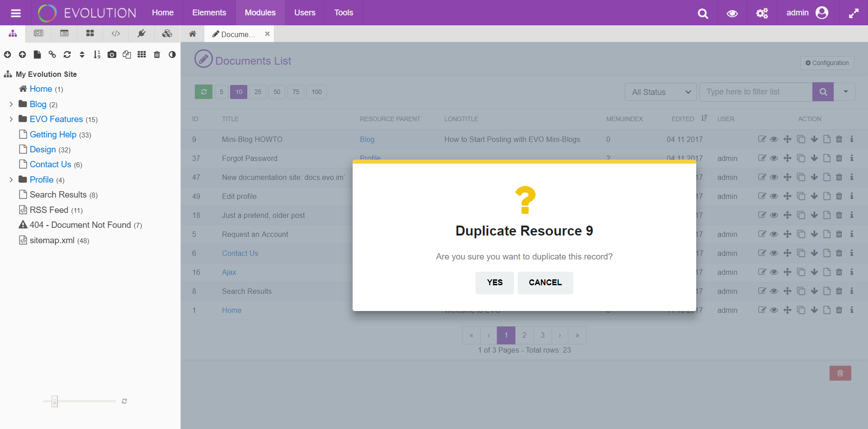Cancel the Duplicate Resource 9 dialog
The height and width of the screenshot is (429, 868).
545,283
